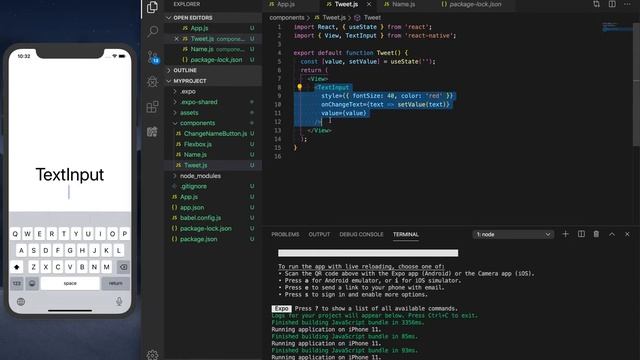640x360 pixels.
Task: Tap the space key on phone keyboard
Action: pyautogui.click(x=70, y=283)
